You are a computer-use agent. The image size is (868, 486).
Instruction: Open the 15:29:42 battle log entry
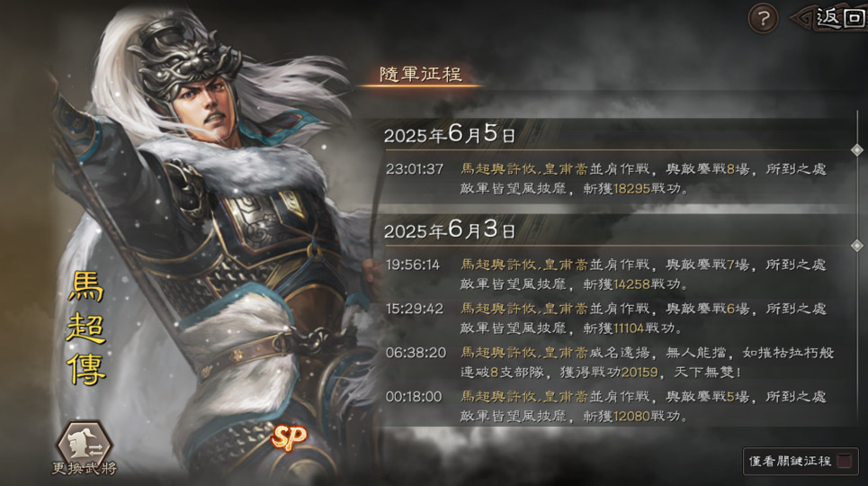pyautogui.click(x=607, y=318)
